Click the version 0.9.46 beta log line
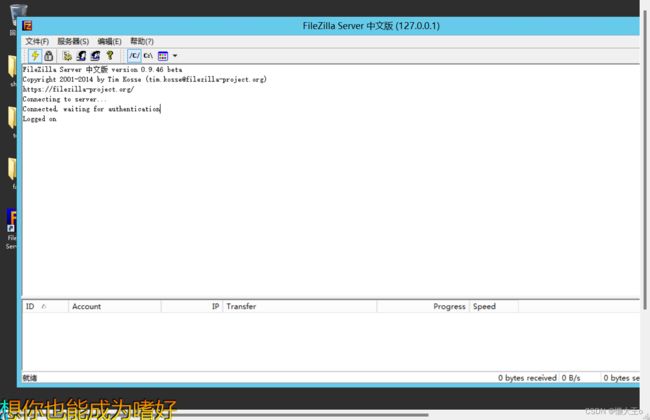The width and height of the screenshot is (650, 420). (x=102, y=70)
